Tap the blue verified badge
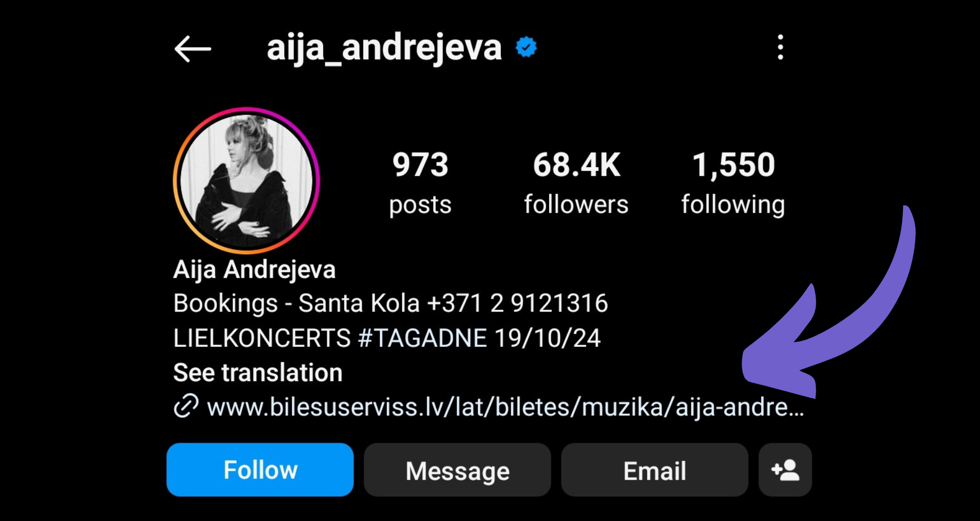Viewport: 980px width, 521px height. pyautogui.click(x=526, y=48)
